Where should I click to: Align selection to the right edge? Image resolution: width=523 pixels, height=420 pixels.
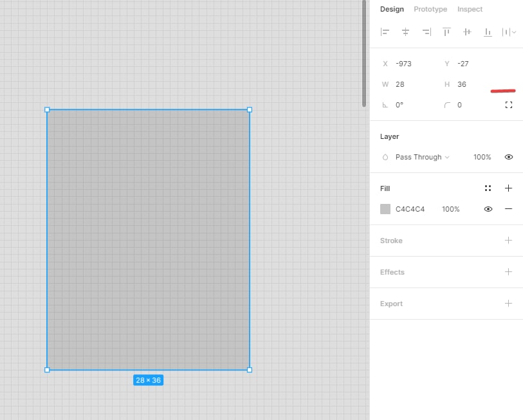(427, 32)
